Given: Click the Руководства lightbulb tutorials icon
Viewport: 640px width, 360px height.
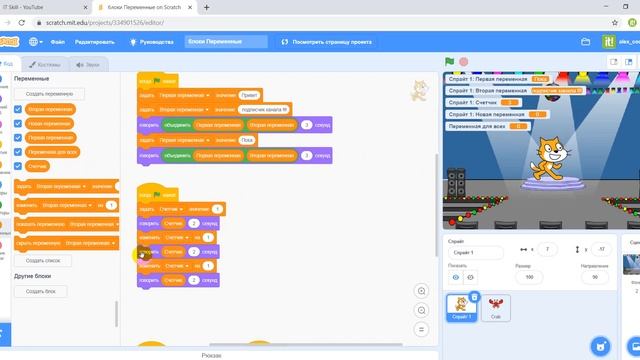Looking at the screenshot, I should [x=133, y=42].
